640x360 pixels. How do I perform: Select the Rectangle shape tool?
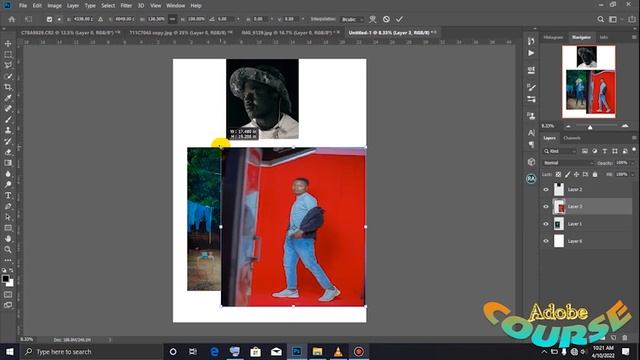8,228
